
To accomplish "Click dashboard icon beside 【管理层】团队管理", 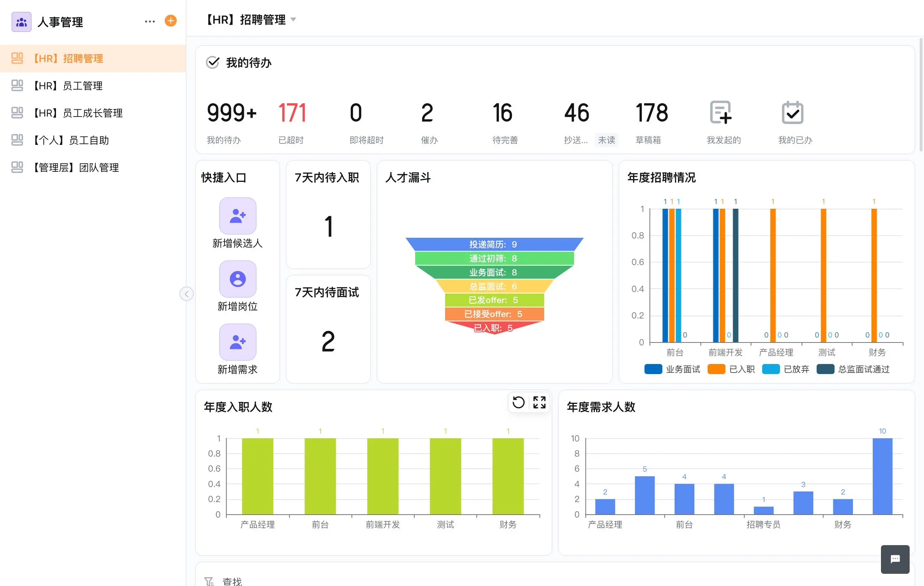I will [17, 167].
